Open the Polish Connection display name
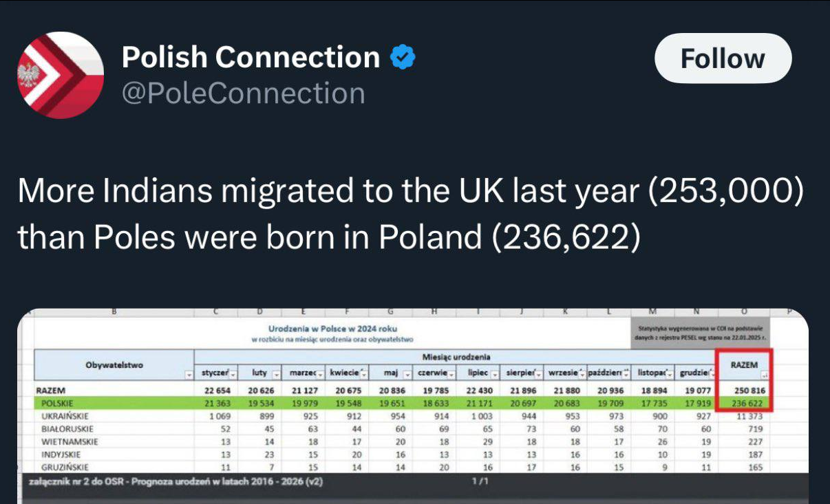The height and width of the screenshot is (504, 830). (251, 58)
